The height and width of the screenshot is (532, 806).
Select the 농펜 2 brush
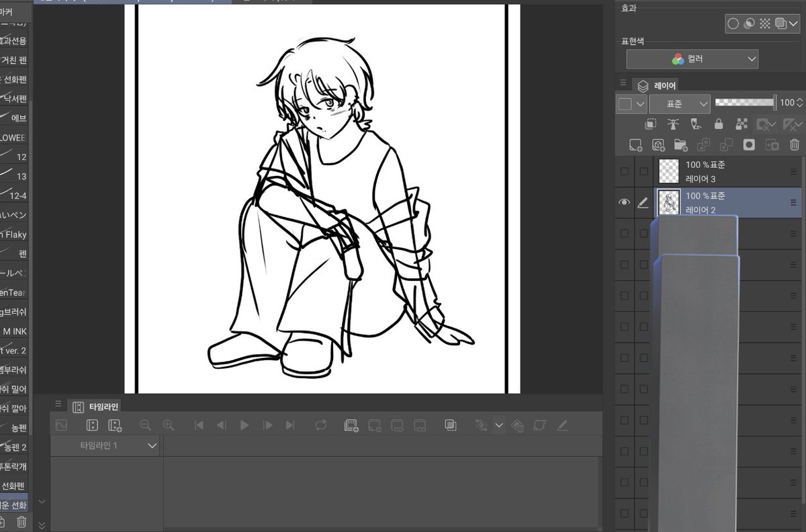[x=14, y=447]
